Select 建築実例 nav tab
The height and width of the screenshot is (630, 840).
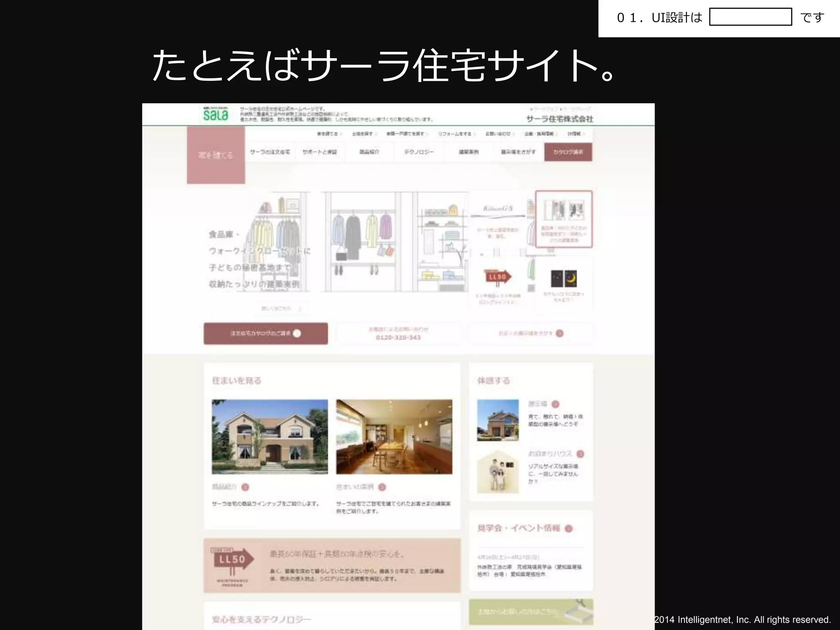(x=469, y=152)
